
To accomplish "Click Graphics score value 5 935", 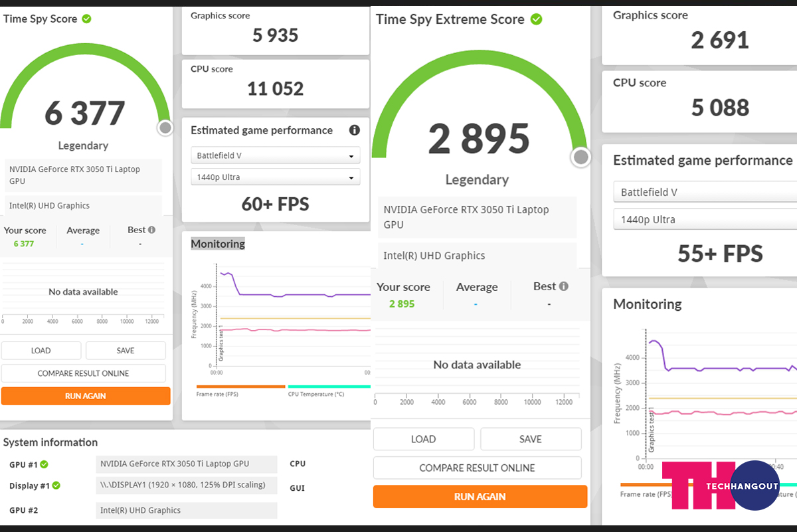I will coord(276,35).
